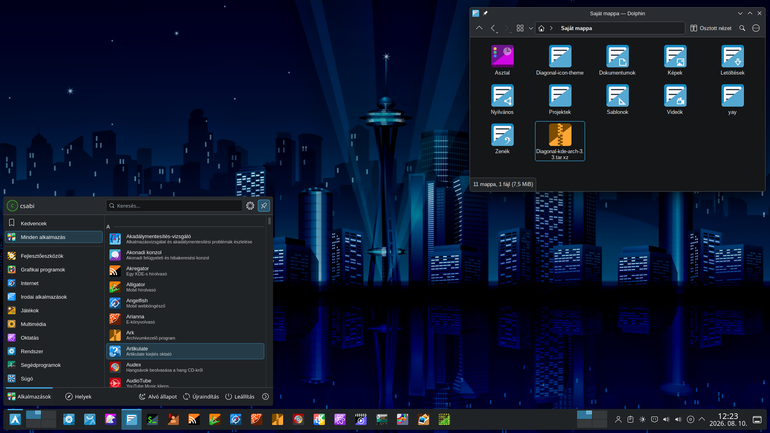Expand more power options arrow in launcher
Image resolution: width=770 pixels, height=433 pixels.
tap(265, 397)
